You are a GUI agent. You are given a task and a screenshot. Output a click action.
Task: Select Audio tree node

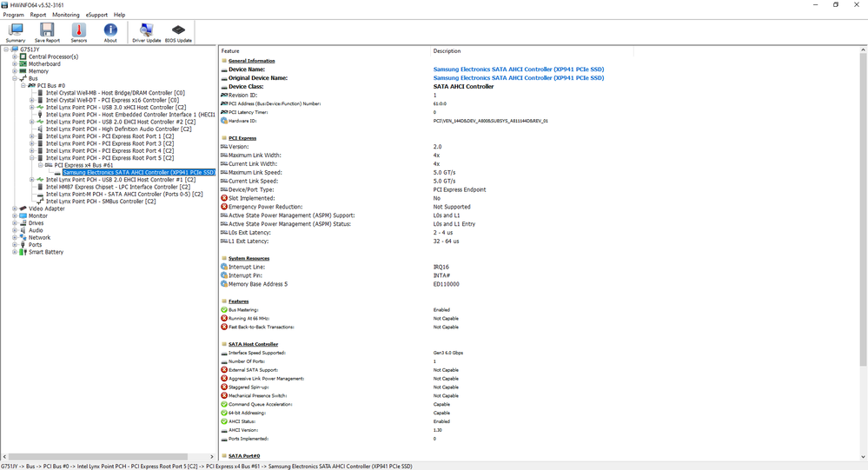coord(36,230)
